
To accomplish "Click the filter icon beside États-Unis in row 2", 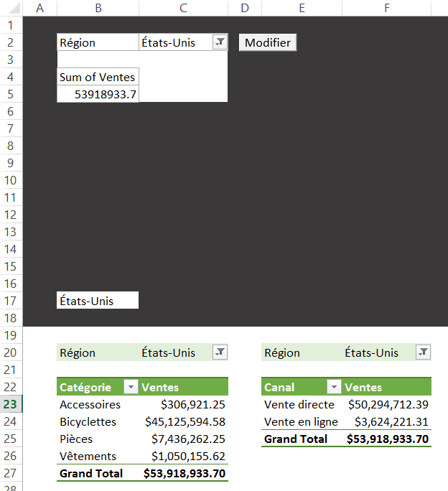I will pos(220,42).
